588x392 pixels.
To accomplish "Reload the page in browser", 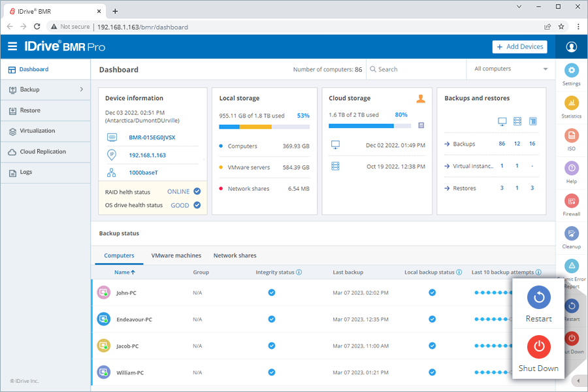I will coord(37,27).
